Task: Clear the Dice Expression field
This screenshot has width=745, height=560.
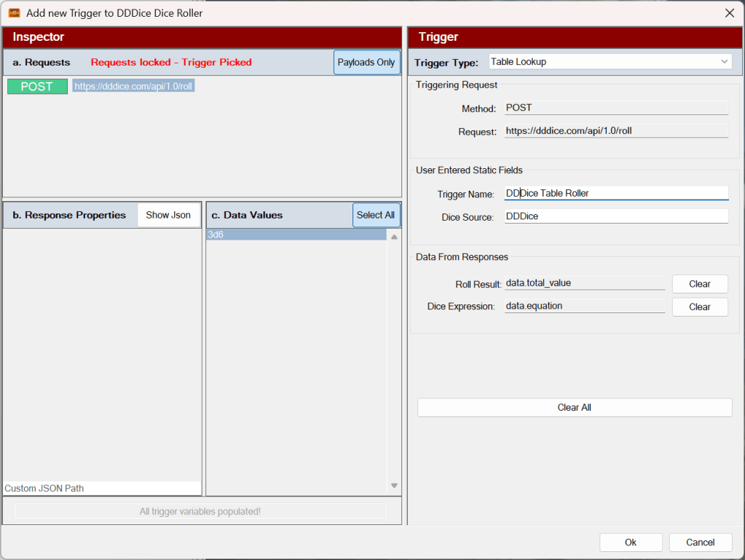Action: (699, 307)
